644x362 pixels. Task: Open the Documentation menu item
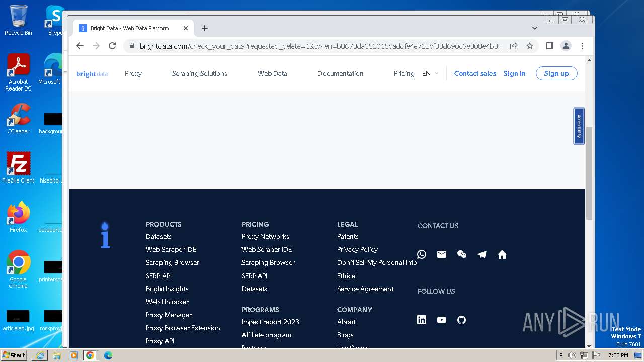341,74
